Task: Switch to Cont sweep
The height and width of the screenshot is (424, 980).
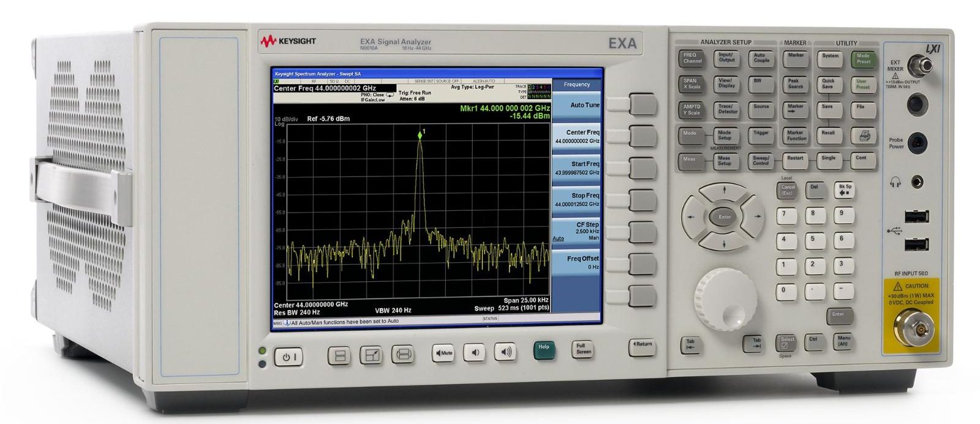Action: pos(863,161)
